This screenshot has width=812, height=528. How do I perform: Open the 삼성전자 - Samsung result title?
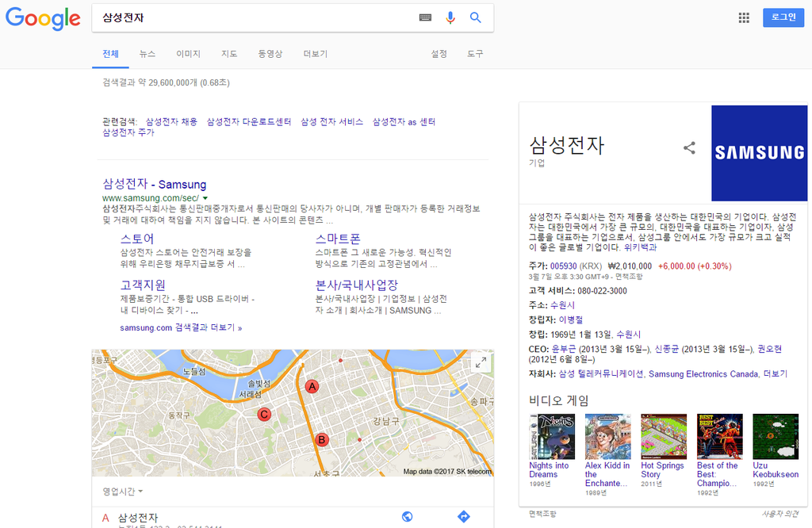(x=155, y=184)
